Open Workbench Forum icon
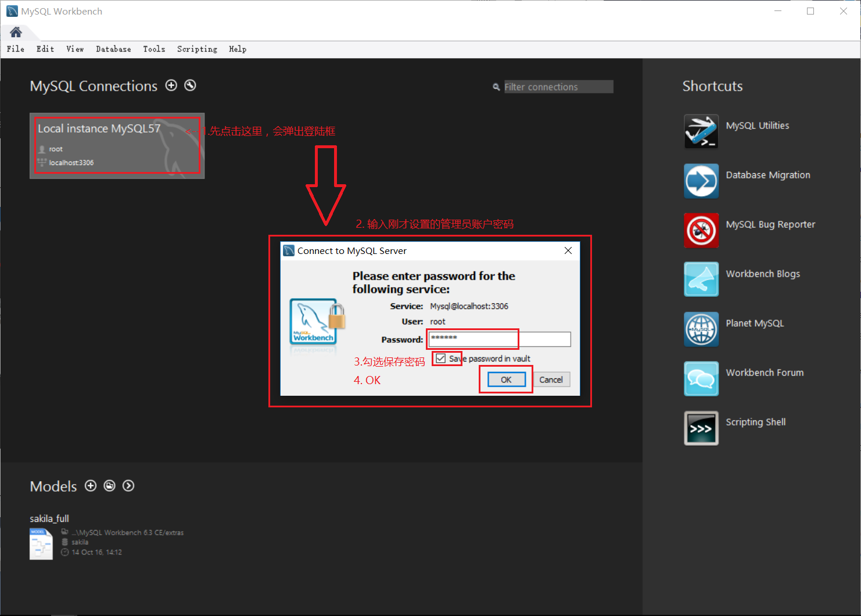 point(701,378)
